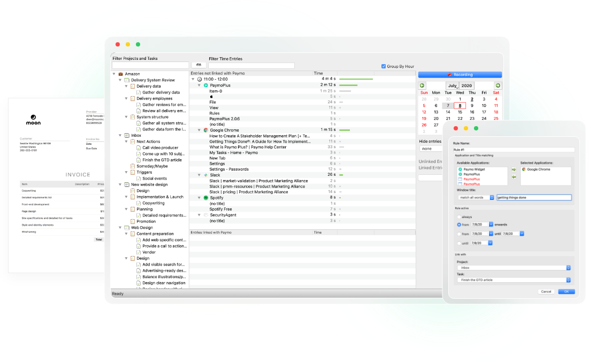Select the 'until' only radio option
Image resolution: width=589 pixels, height=364 pixels.
[459, 243]
